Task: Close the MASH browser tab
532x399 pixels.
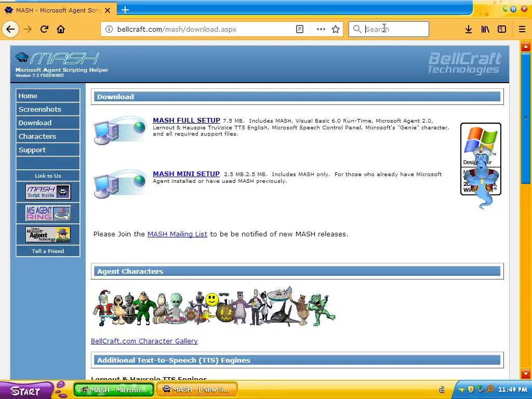Action: pos(108,10)
